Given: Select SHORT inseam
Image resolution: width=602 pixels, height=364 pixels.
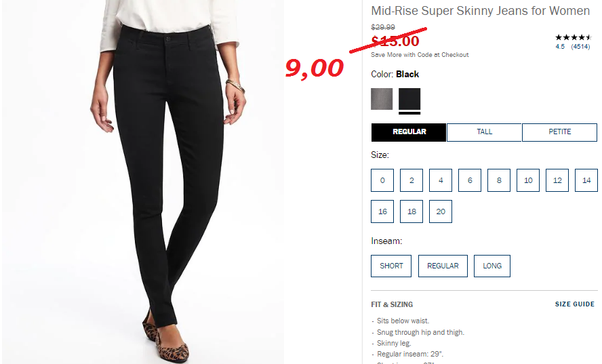Looking at the screenshot, I should tap(391, 266).
